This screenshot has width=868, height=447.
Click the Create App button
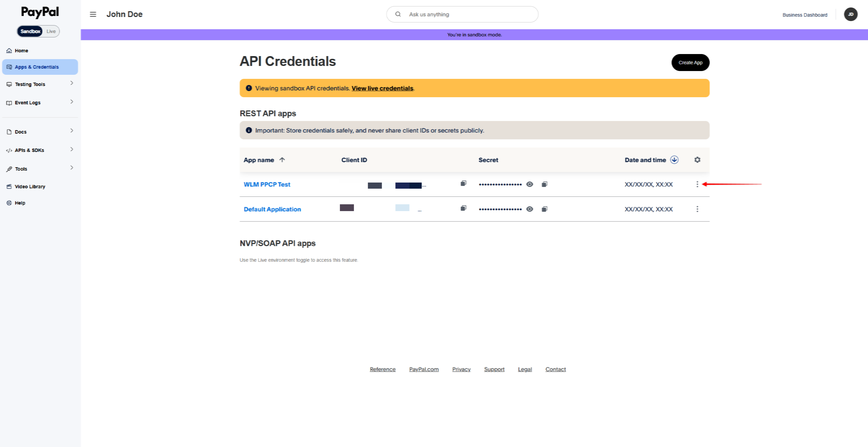point(690,63)
